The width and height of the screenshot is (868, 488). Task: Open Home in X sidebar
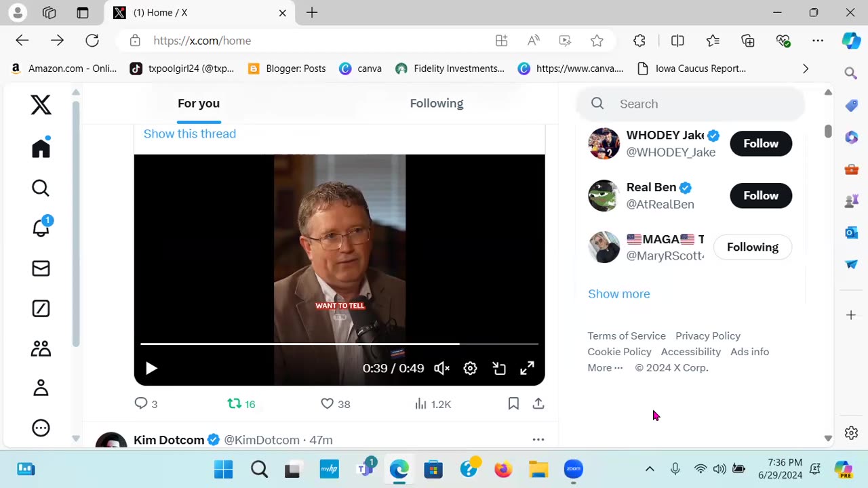click(41, 148)
